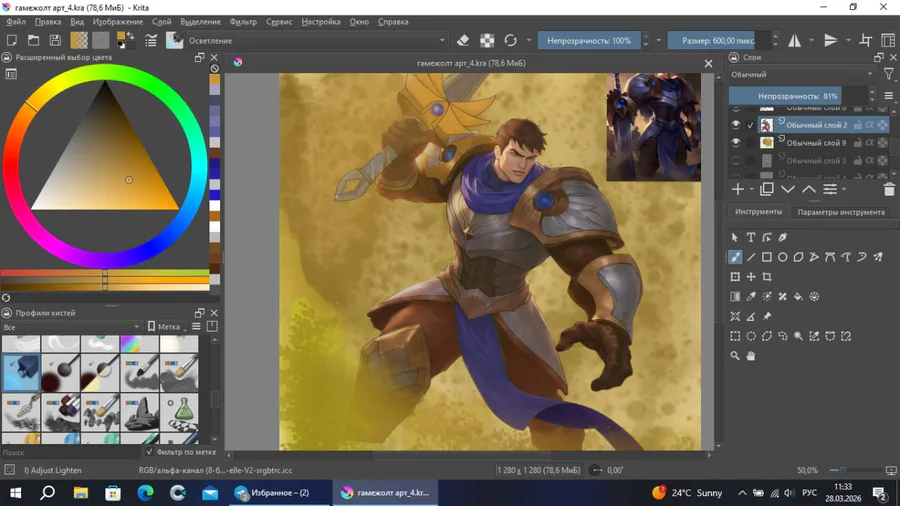This screenshot has width=900, height=506.
Task: Click the save document icon
Action: (55, 41)
